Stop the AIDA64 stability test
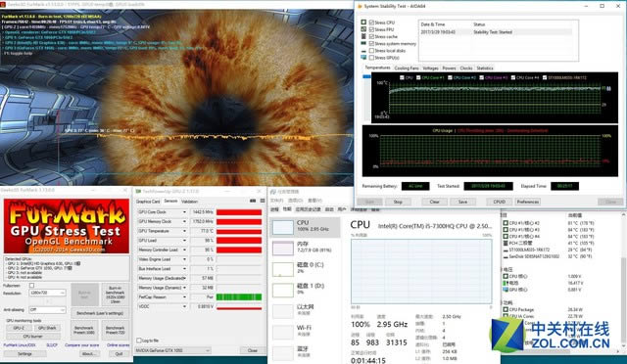The image size is (627, 364). [x=398, y=202]
